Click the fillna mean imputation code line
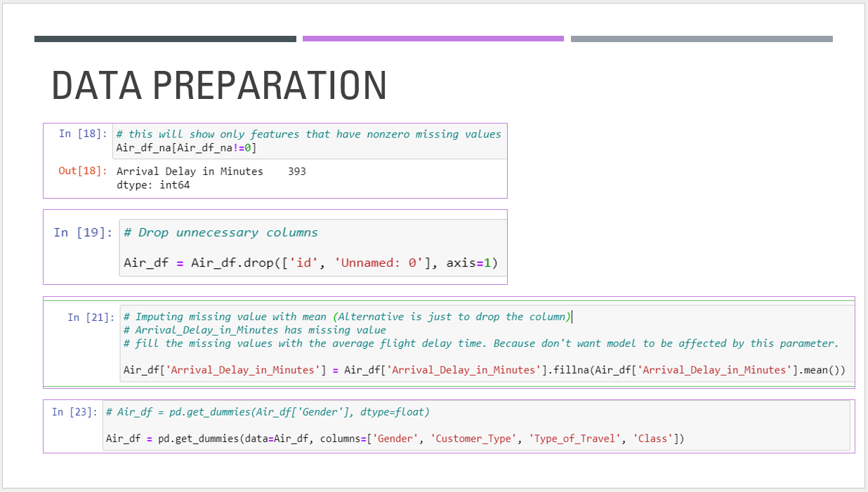868x492 pixels. (x=484, y=370)
